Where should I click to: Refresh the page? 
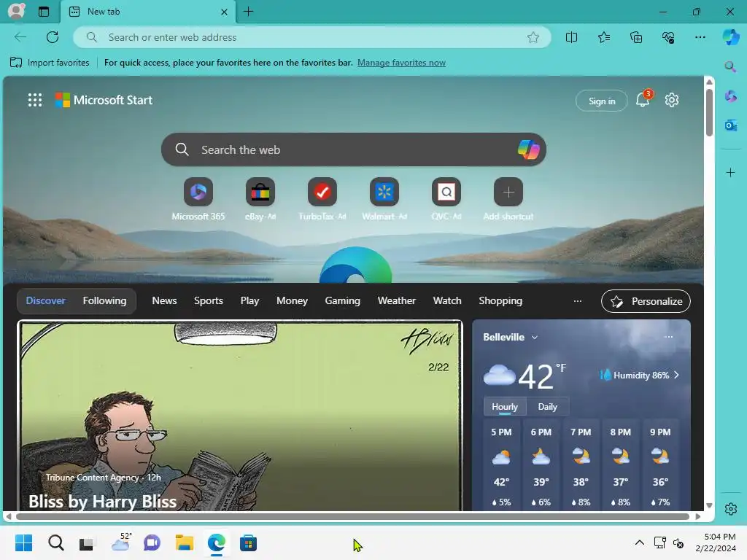[53, 37]
